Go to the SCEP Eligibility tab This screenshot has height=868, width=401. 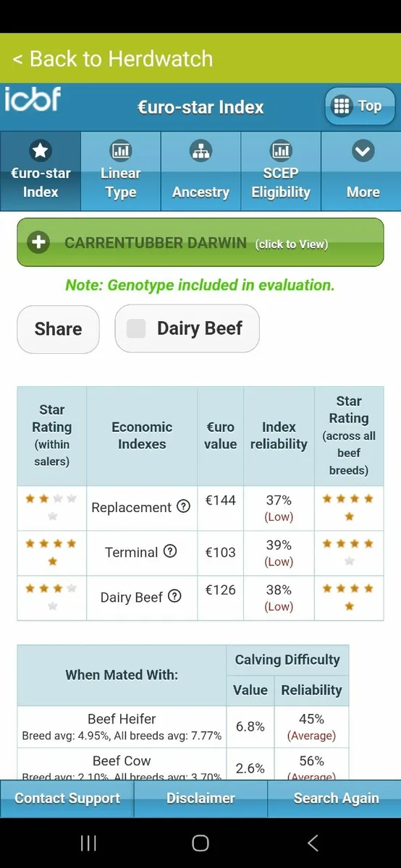[x=281, y=171]
